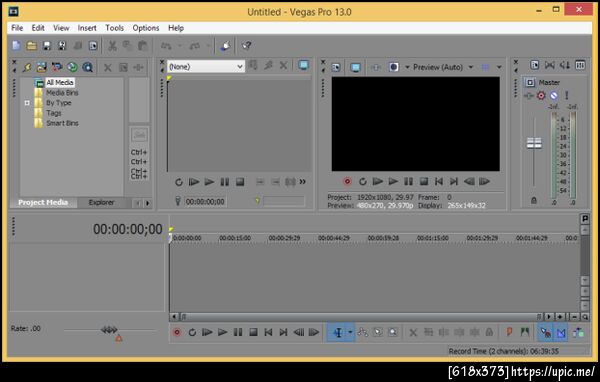Click the timeline ruler at 00:00:15:00
Screen dimensions: 600x382
[235, 238]
